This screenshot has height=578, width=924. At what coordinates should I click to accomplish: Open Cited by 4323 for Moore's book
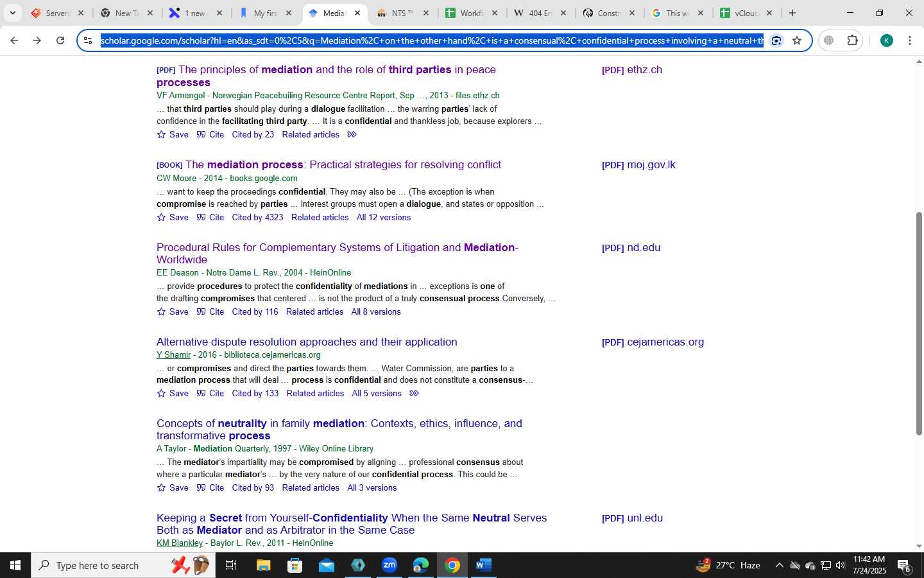click(x=257, y=217)
